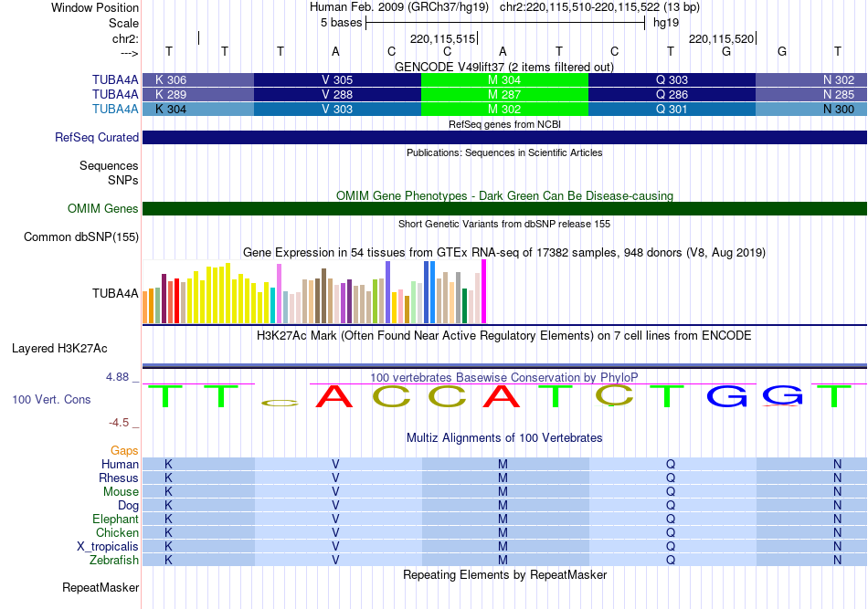Click the red 'A' PhyloP conservation letter after the small C
This screenshot has width=868, height=609.
pyautogui.click(x=333, y=396)
